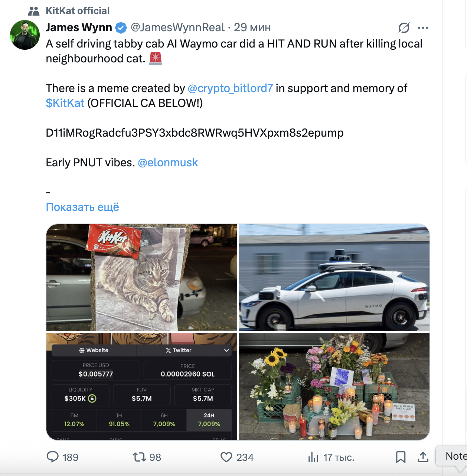Like the tweet with heart icon

click(x=226, y=457)
